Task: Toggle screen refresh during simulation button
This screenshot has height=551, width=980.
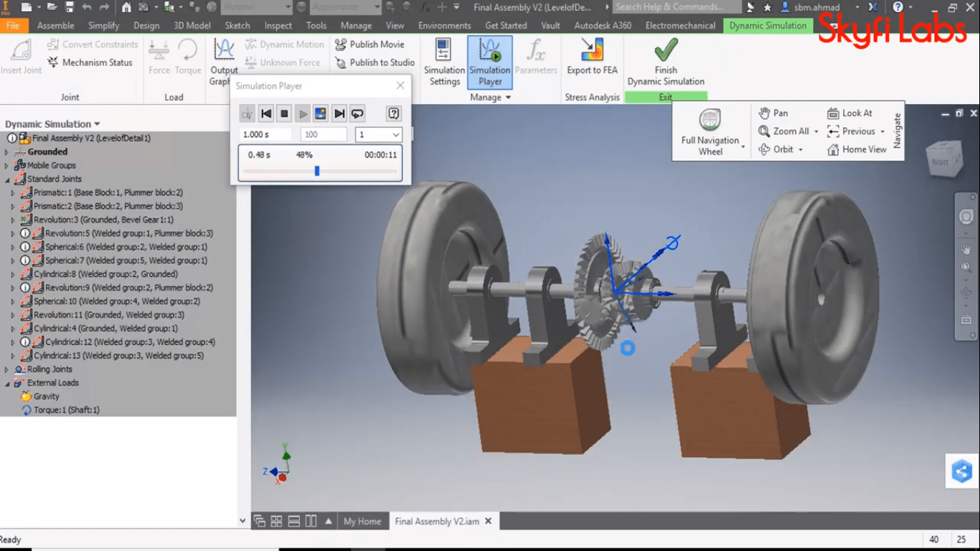Action: 321,113
